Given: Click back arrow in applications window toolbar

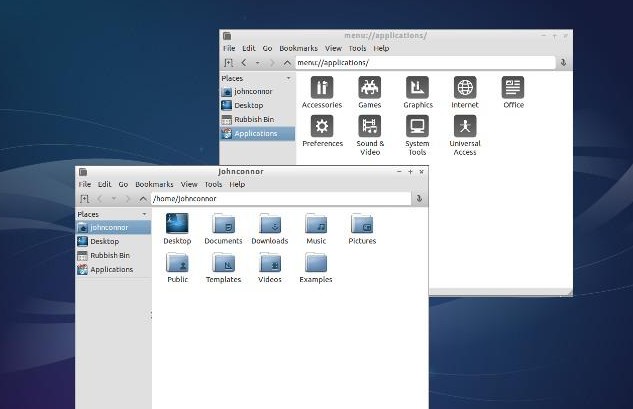Looking at the screenshot, I should pyautogui.click(x=243, y=63).
